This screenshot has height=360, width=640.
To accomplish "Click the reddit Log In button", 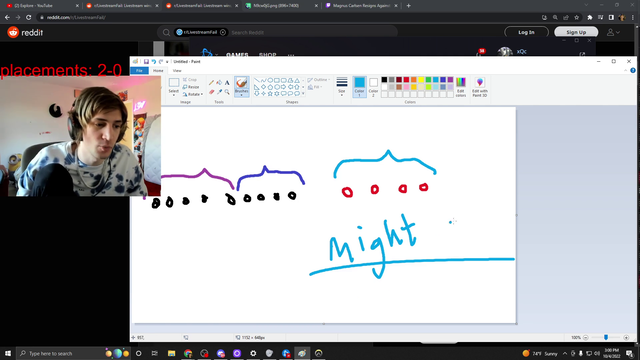I will [x=527, y=32].
